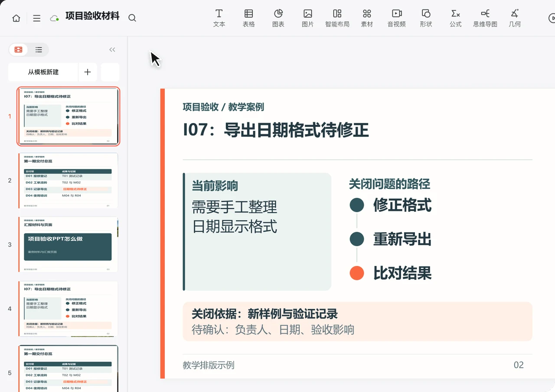Insert media via 音视频
This screenshot has height=392, width=555.
pyautogui.click(x=397, y=18)
